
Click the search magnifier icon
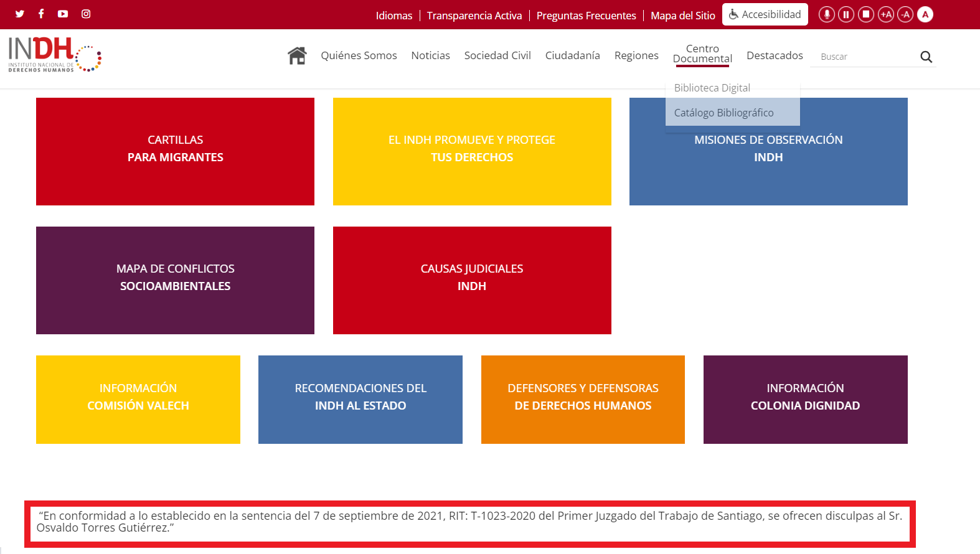click(x=926, y=57)
